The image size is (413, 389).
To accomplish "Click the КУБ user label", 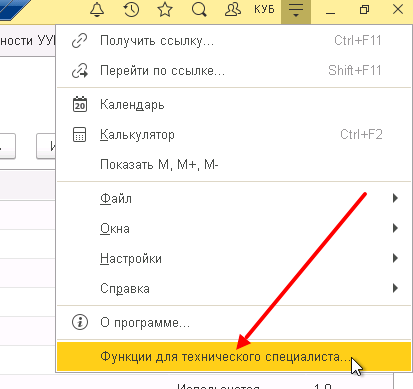I will (x=264, y=9).
